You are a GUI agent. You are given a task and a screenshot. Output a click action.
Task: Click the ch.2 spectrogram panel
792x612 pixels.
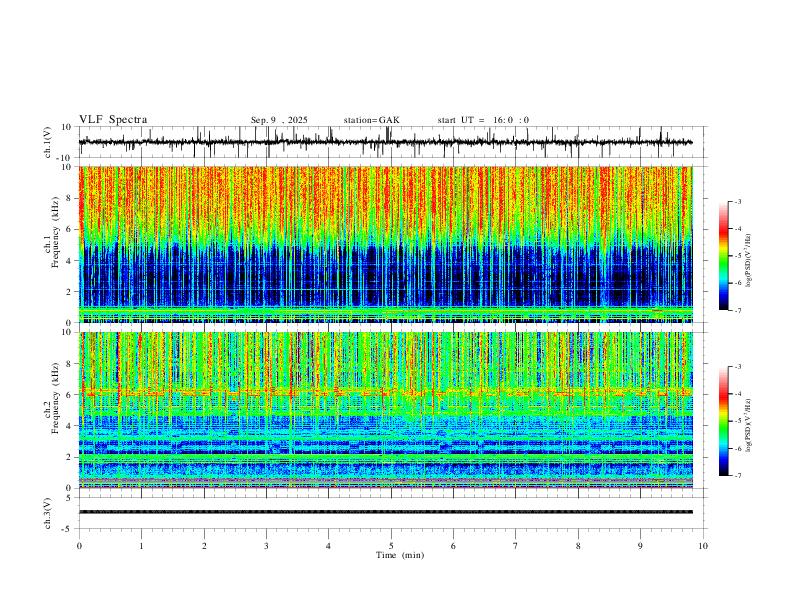point(386,410)
